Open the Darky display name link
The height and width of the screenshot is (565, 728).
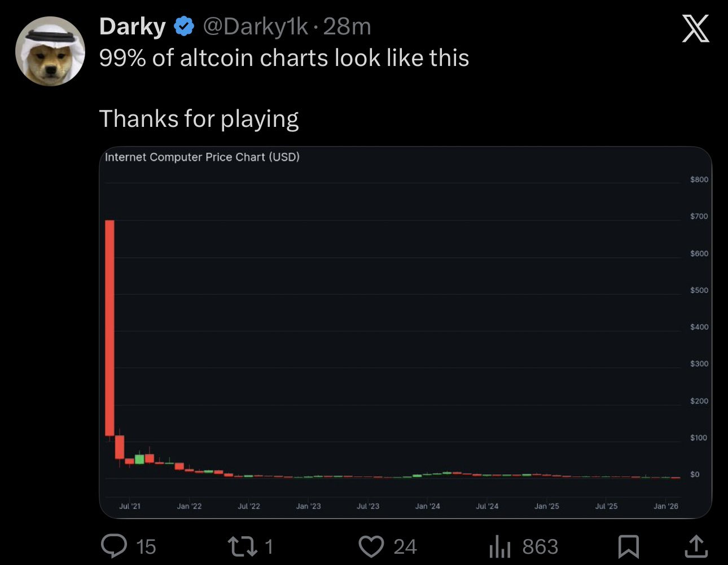pos(133,27)
